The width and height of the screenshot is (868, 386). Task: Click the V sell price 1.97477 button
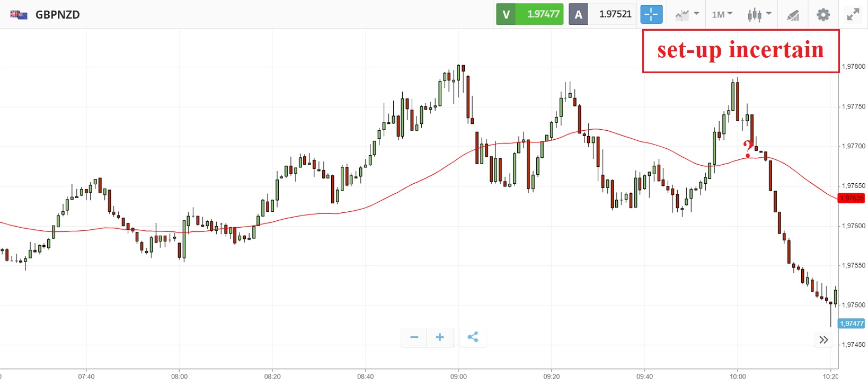[x=529, y=14]
